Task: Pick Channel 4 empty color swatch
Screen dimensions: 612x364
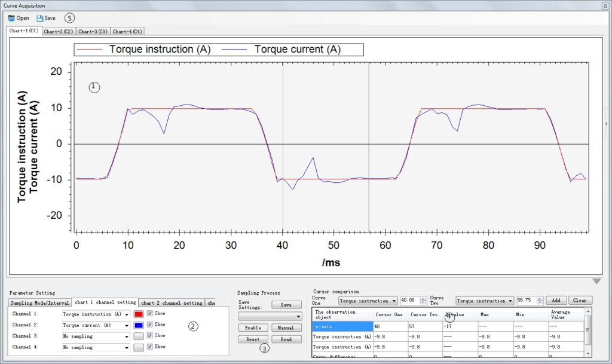Action: (x=139, y=347)
